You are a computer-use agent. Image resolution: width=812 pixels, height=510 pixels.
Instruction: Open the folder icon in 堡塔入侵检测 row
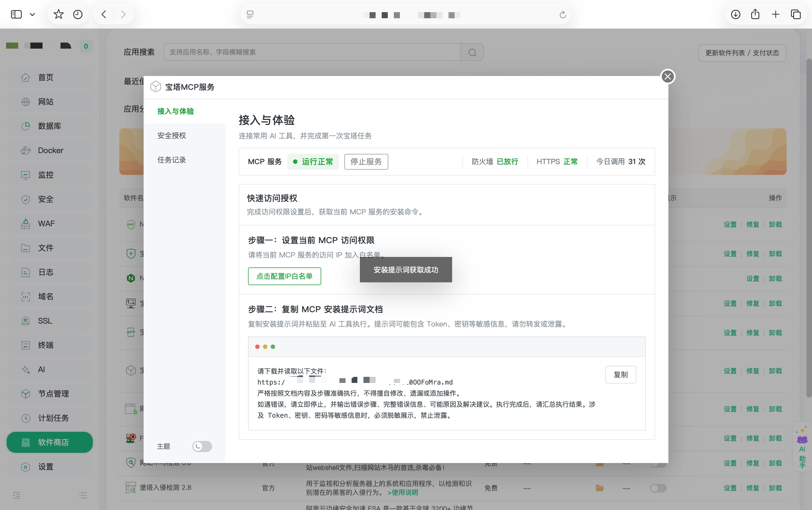coord(600,488)
